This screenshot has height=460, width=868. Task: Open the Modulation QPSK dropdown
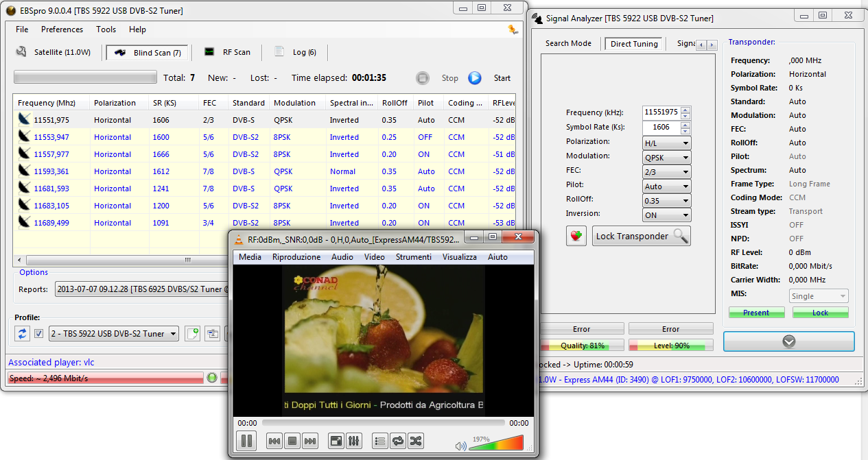click(x=666, y=158)
